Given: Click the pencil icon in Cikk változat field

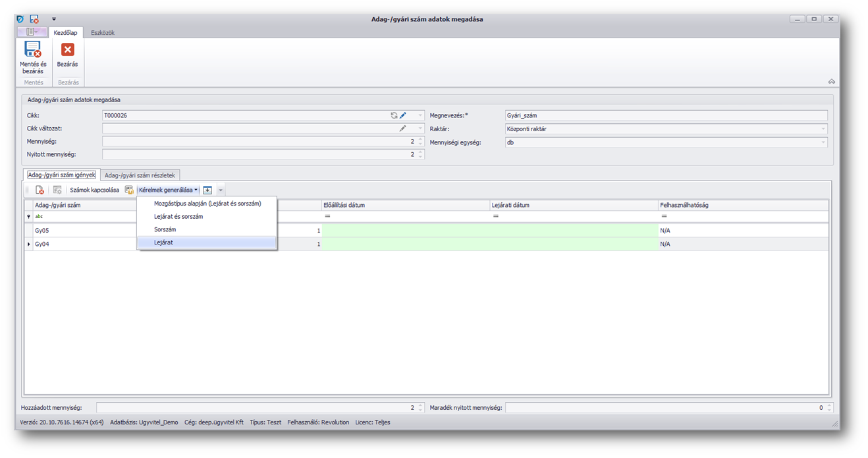Looking at the screenshot, I should [x=403, y=129].
